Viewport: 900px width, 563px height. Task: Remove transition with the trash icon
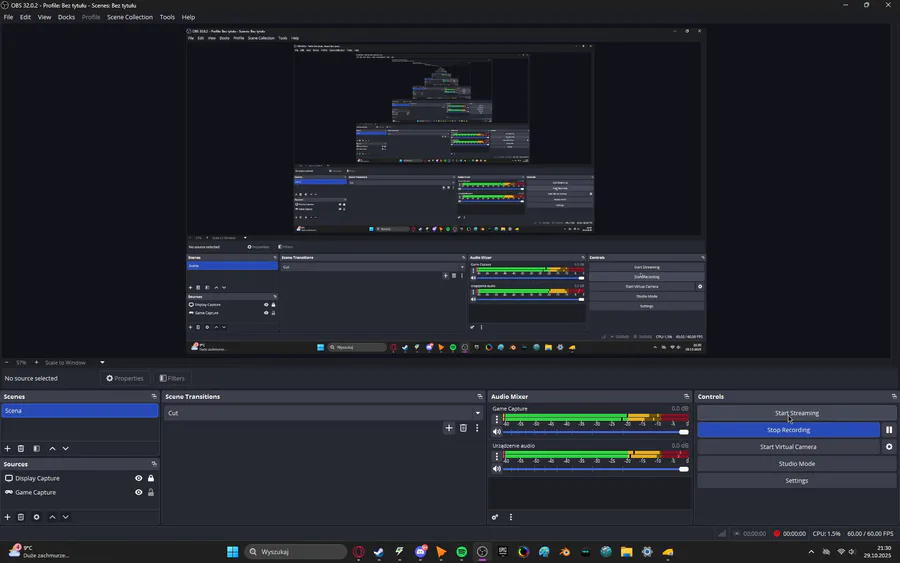tap(463, 428)
